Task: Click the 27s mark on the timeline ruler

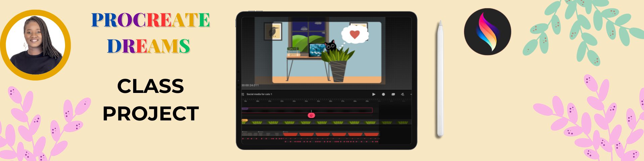Action: tap(342, 101)
